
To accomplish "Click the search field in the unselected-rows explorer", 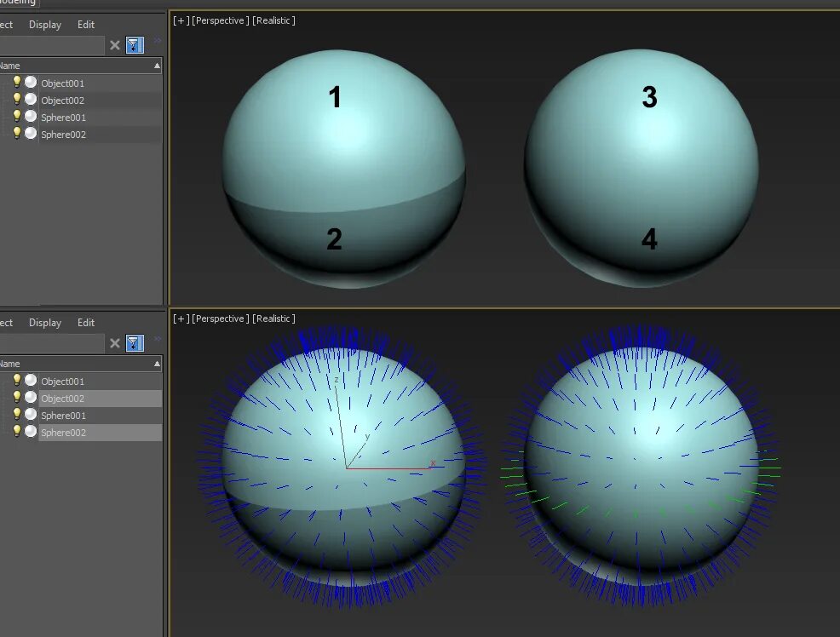I will (52, 45).
